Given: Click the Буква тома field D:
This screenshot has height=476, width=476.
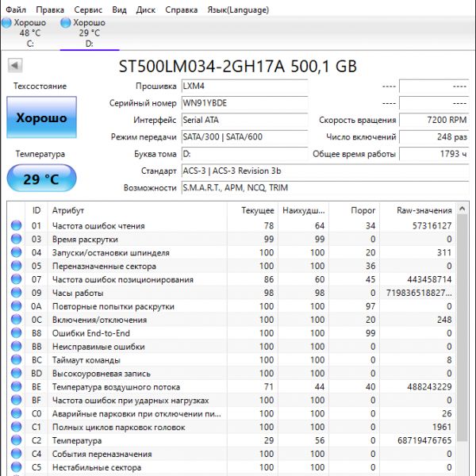Looking at the screenshot, I should 244,154.
